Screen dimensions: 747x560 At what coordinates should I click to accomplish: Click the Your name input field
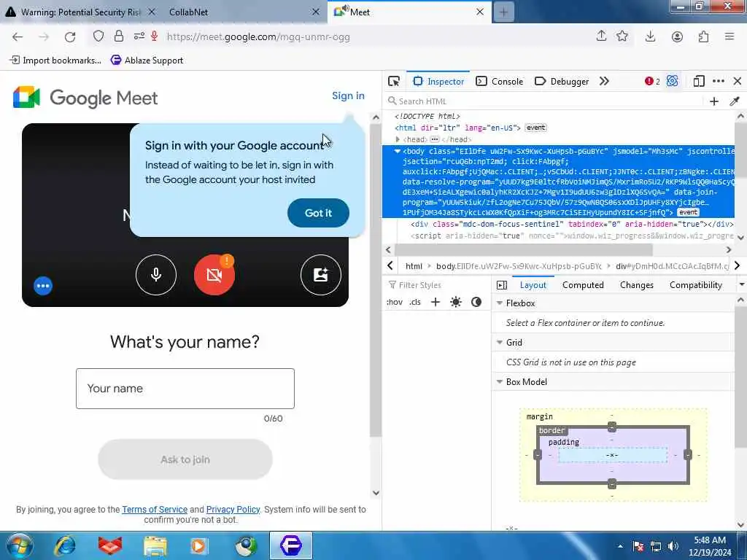coord(185,389)
